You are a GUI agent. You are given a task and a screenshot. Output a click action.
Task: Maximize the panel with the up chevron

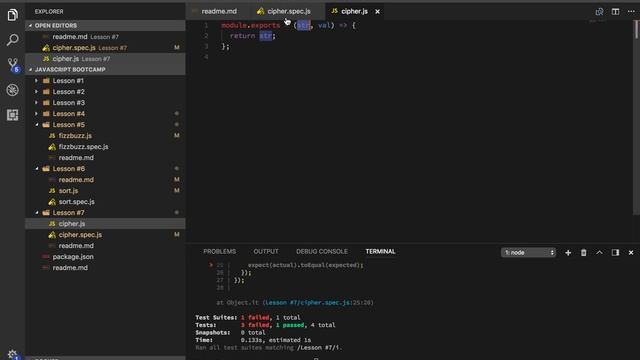[599, 253]
